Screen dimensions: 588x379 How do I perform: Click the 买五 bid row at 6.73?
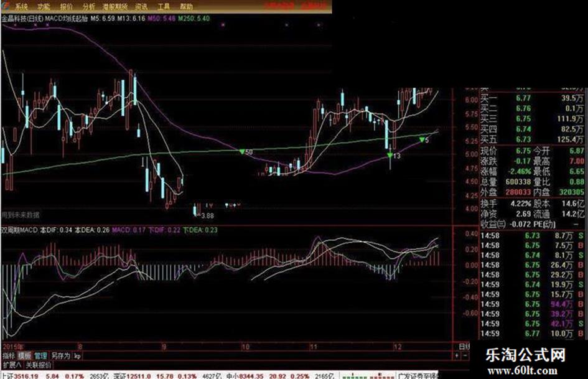pos(532,139)
